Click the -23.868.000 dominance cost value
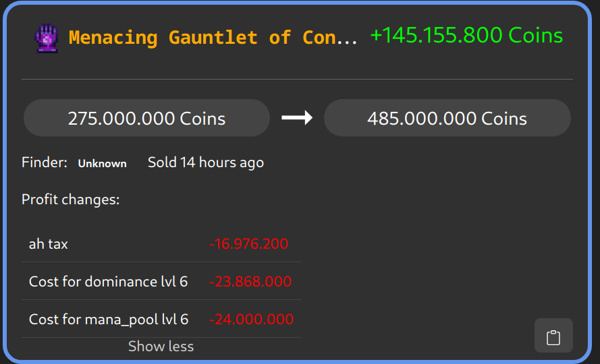 pyautogui.click(x=250, y=282)
